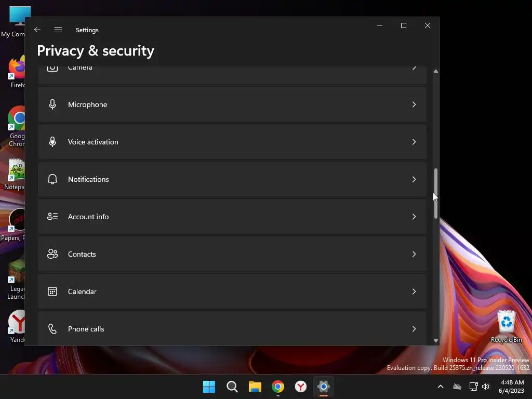532x399 pixels.
Task: Select the Papers, Please desktop shortcut
Action: 14,225
